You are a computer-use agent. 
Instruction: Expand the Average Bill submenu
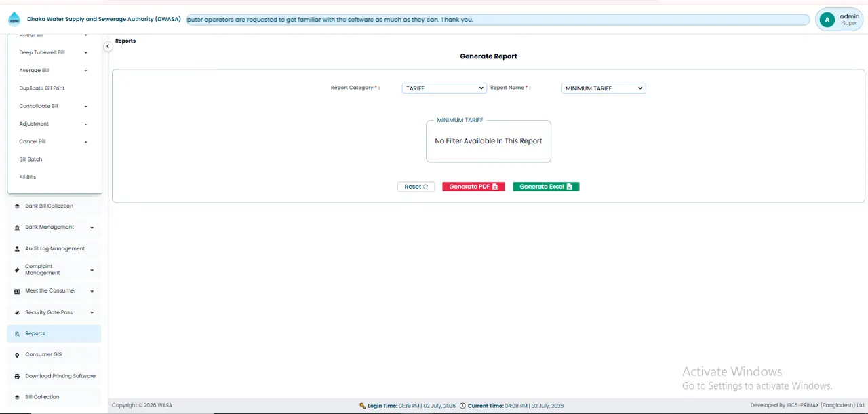[86, 71]
